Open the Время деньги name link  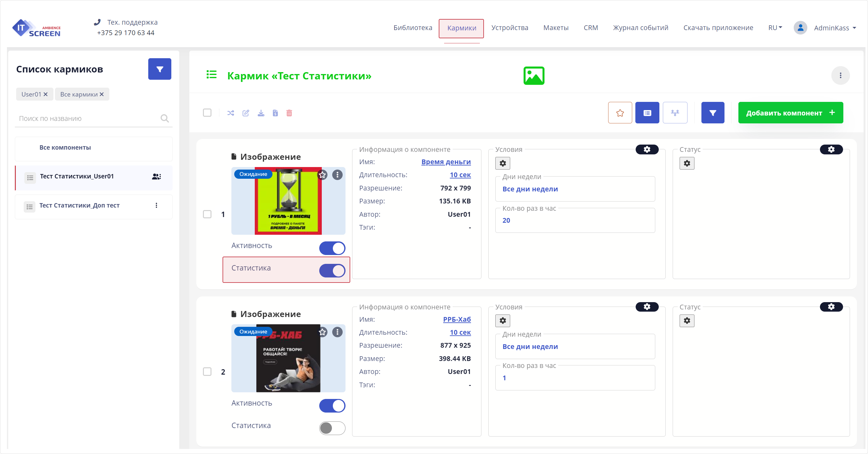pyautogui.click(x=446, y=162)
